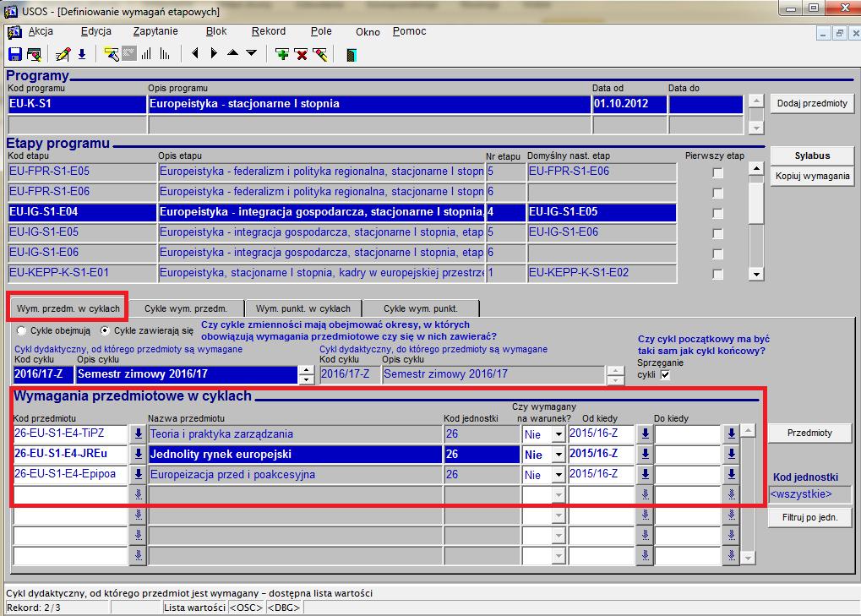Toggle Pierwszy etap checkbox for EU-KEPP-K-S1-E01
861x616 pixels.
717,274
